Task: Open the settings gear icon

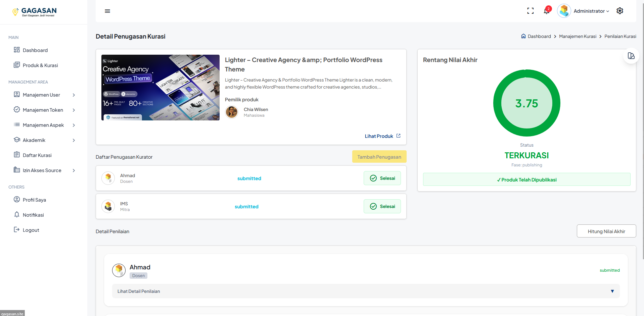Action: click(620, 11)
